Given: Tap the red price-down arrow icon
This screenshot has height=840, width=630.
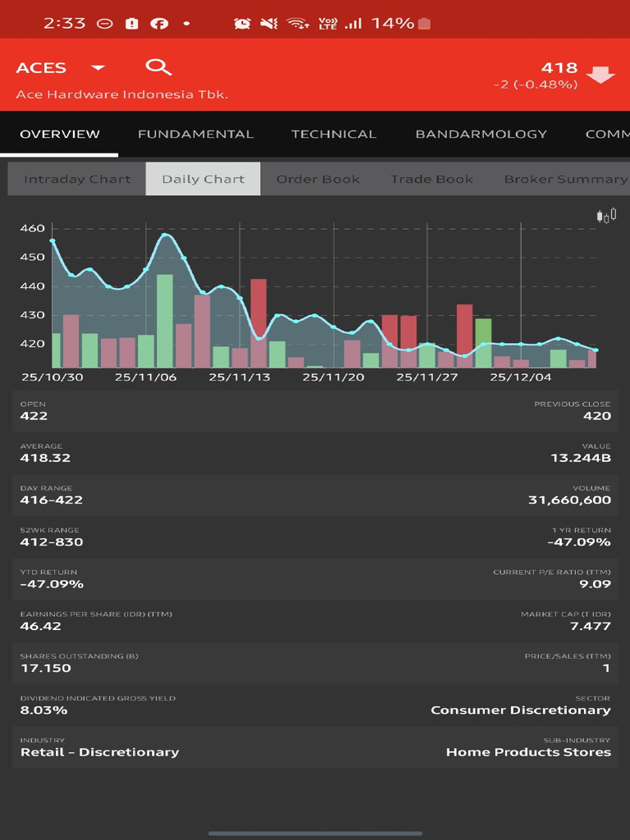Looking at the screenshot, I should click(x=600, y=75).
